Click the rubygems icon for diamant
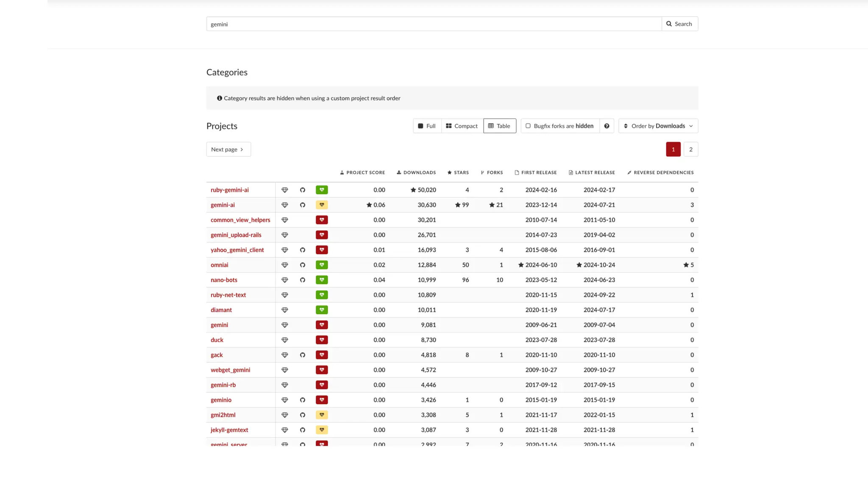 tap(285, 310)
